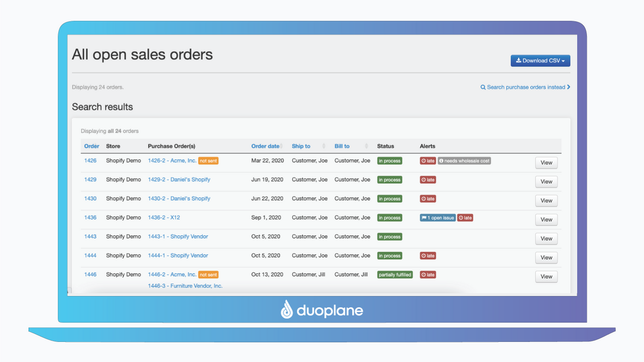Open order 1436 from the Order column
The width and height of the screenshot is (644, 362).
coord(91,217)
